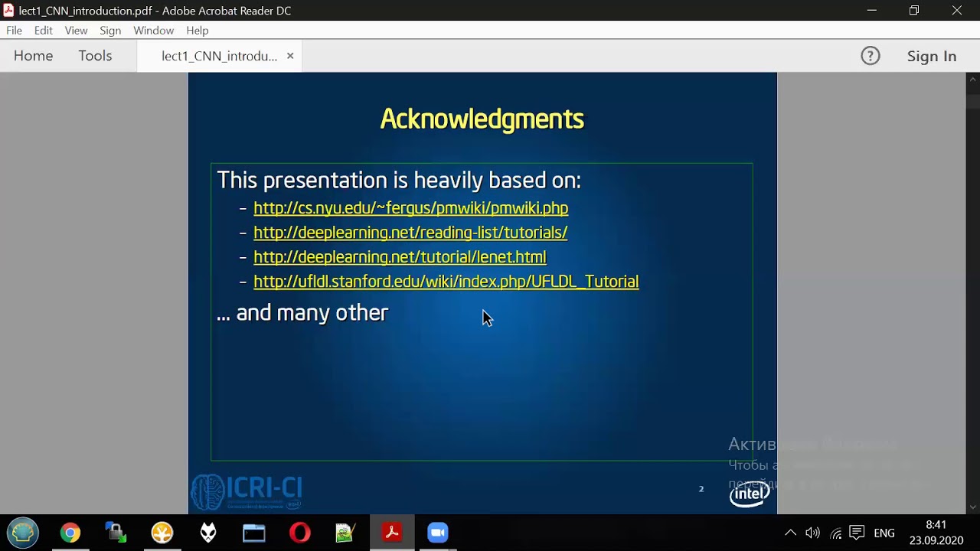Screen dimensions: 980x551
Task: Switch to the Tools tab
Action: point(95,56)
